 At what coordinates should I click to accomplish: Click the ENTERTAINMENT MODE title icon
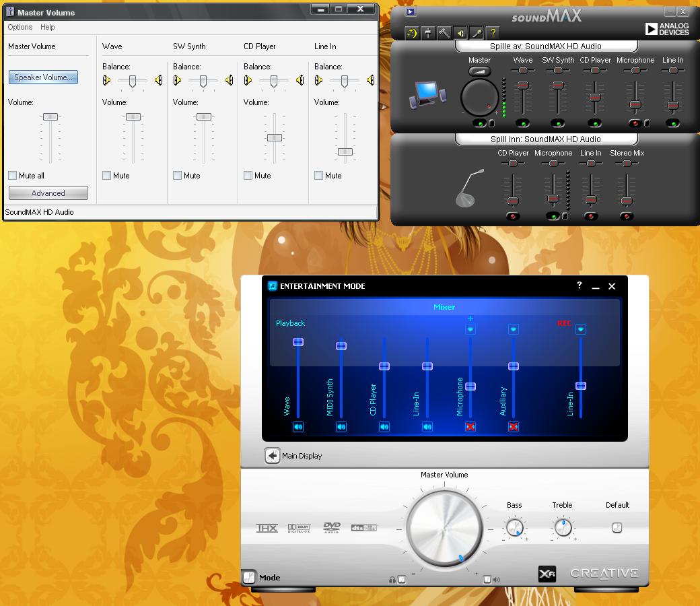click(273, 285)
